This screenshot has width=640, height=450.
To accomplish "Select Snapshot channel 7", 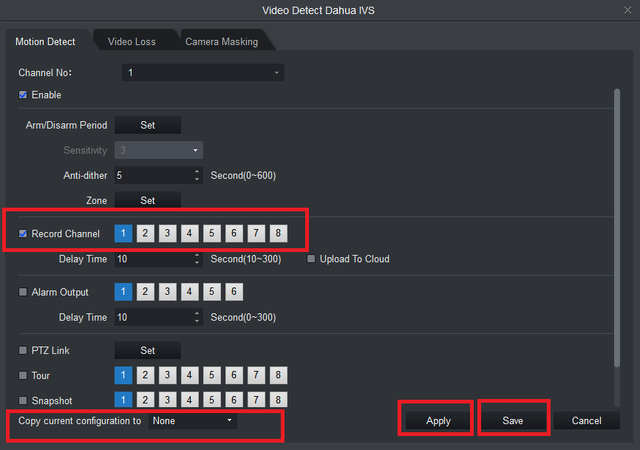I will 256,399.
